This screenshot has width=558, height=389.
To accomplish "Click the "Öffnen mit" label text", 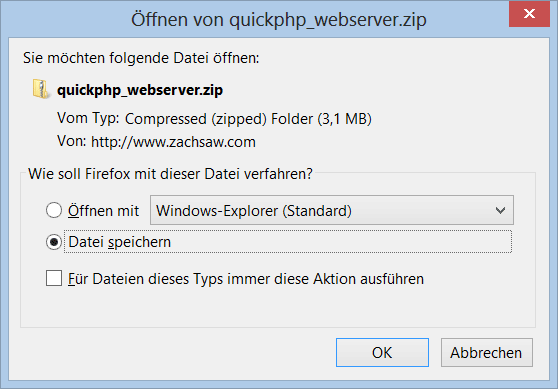I will 103,211.
